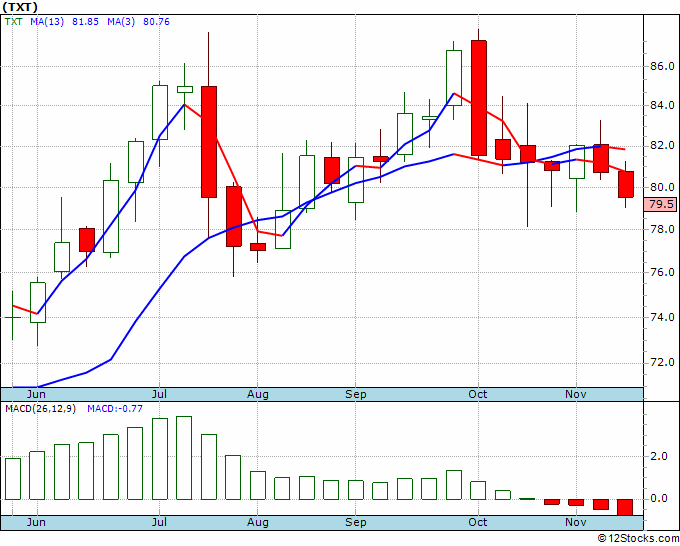
Task: Click Aug on the MACD panel axis
Action: coord(258,522)
